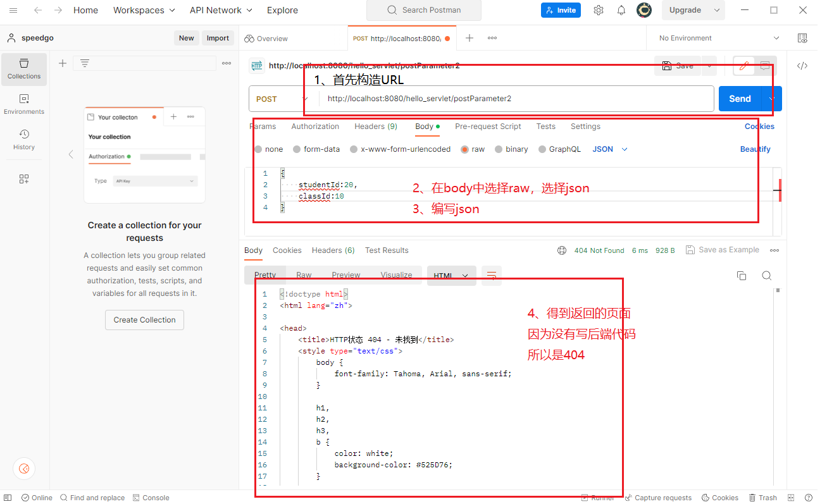Expand the API Network menu
Viewport: 827px width, 504px height.
point(221,10)
